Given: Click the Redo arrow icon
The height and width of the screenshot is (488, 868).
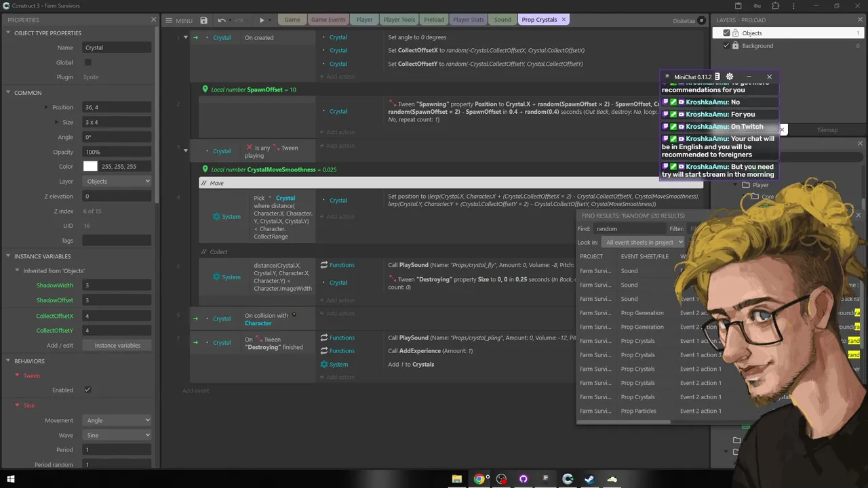Looking at the screenshot, I should [x=241, y=20].
